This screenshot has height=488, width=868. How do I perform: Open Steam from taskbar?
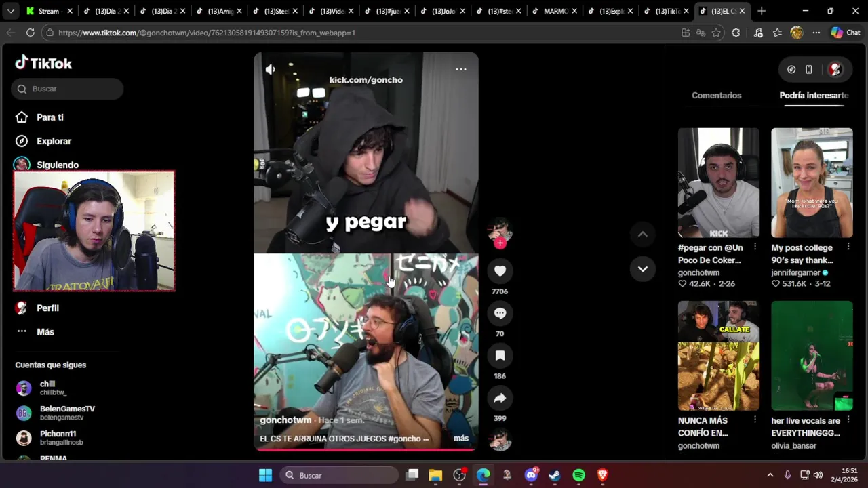(555, 475)
